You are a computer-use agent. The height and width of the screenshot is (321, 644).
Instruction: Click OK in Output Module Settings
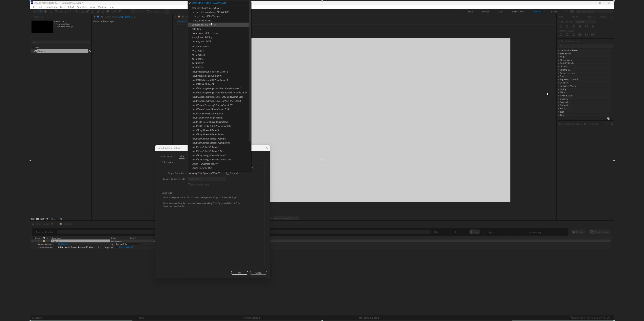tap(239, 273)
